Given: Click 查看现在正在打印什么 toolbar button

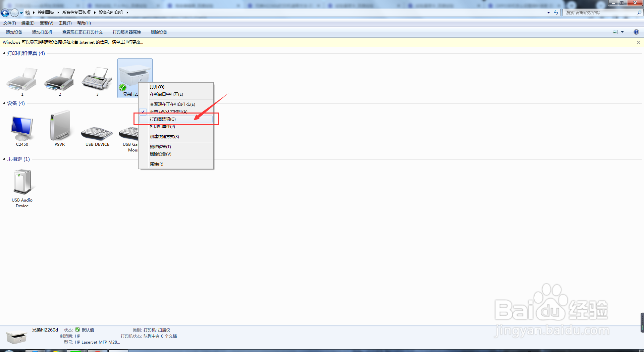Looking at the screenshot, I should pyautogui.click(x=83, y=32).
